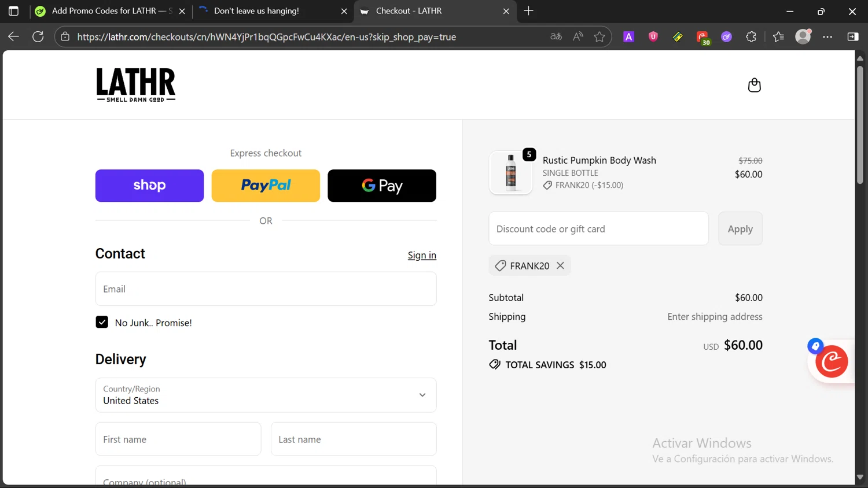This screenshot has width=868, height=488.
Task: View site information lock icon
Action: point(65,36)
